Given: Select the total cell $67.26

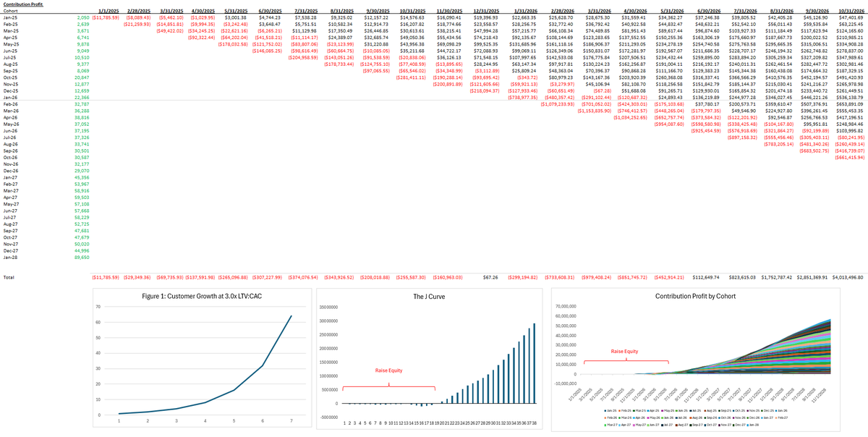Looking at the screenshot, I should coord(489,277).
